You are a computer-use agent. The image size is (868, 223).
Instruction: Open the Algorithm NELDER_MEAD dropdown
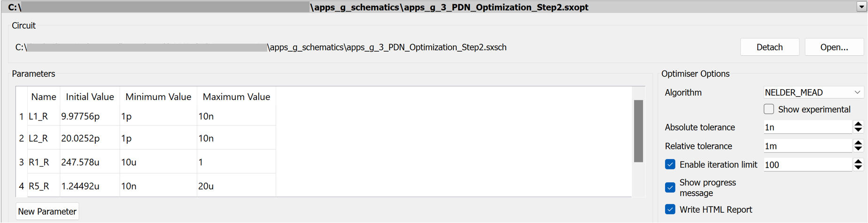click(x=813, y=92)
